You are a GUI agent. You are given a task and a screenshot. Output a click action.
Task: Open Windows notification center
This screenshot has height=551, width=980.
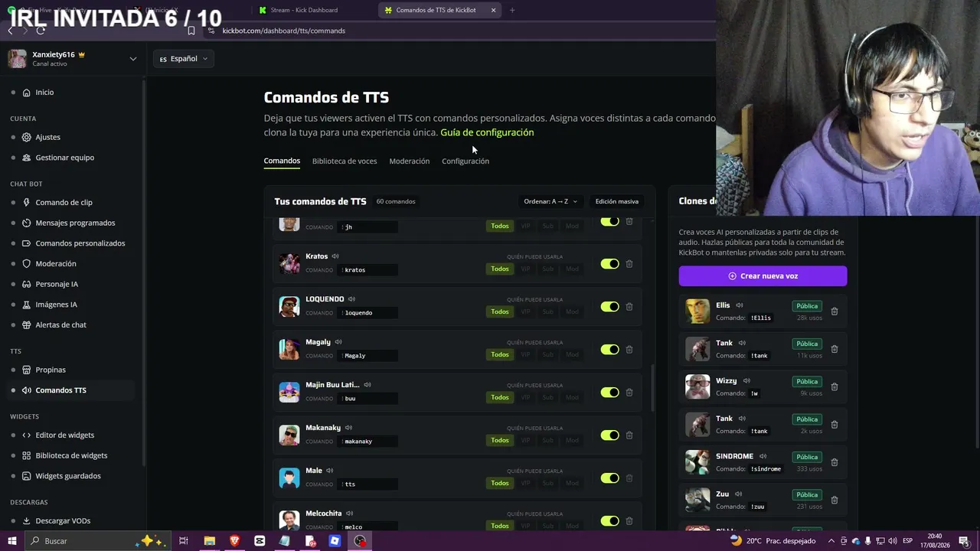(x=964, y=541)
